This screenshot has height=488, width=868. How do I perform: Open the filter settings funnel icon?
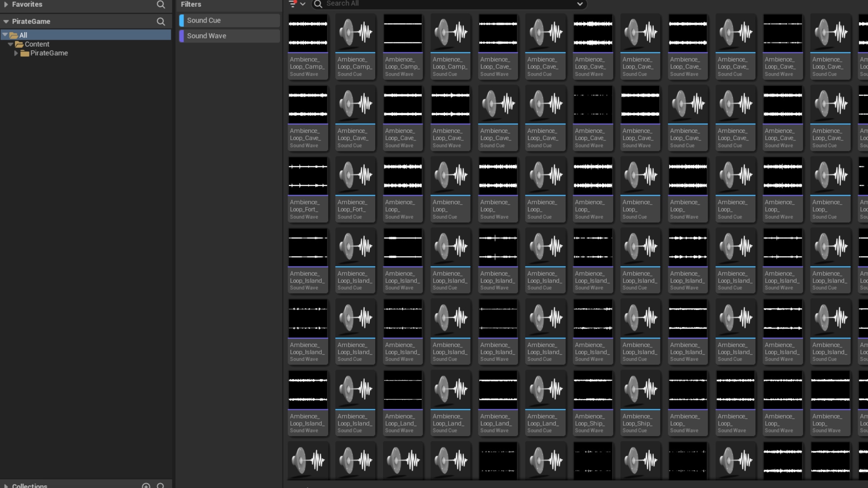click(292, 4)
